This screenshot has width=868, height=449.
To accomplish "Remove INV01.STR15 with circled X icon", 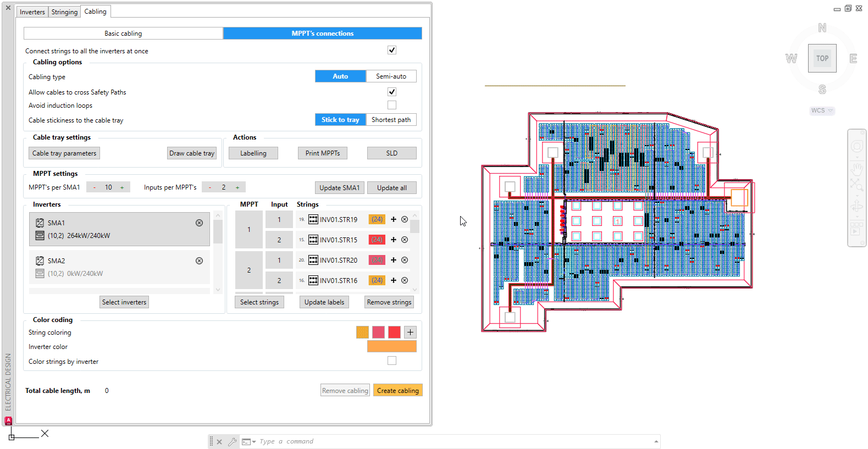I will tap(405, 240).
